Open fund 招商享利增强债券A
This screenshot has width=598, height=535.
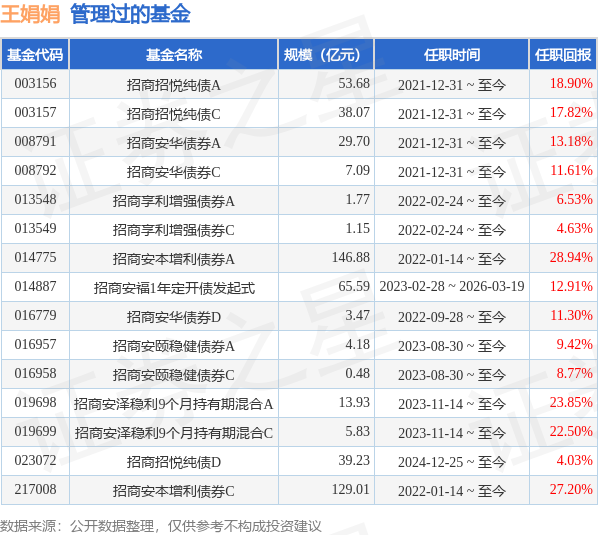tap(174, 201)
